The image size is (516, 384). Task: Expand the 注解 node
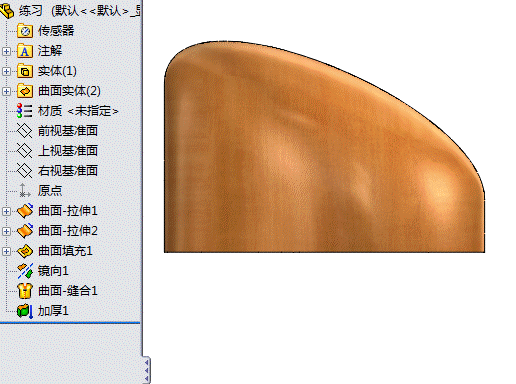pos(6,51)
